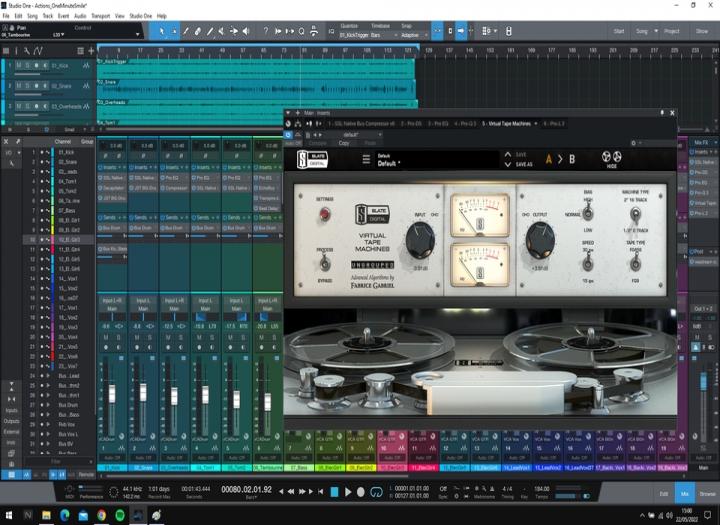Open the Studio One menu
The image size is (720, 525).
(141, 16)
